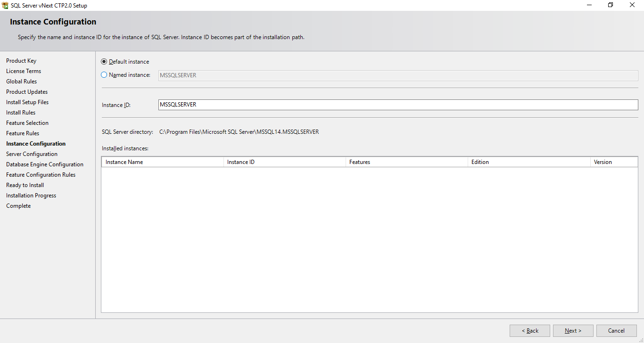Click the Instance ID input field
The width and height of the screenshot is (644, 343).
tap(398, 105)
